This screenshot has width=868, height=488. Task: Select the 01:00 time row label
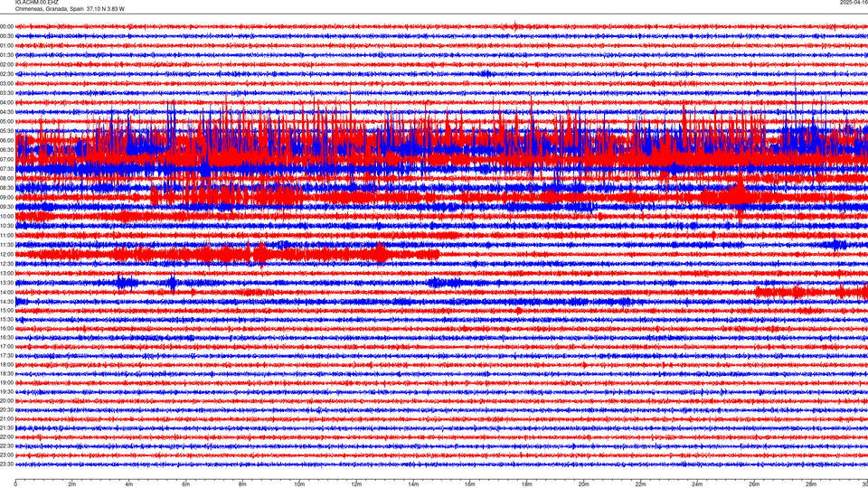tap(6, 46)
